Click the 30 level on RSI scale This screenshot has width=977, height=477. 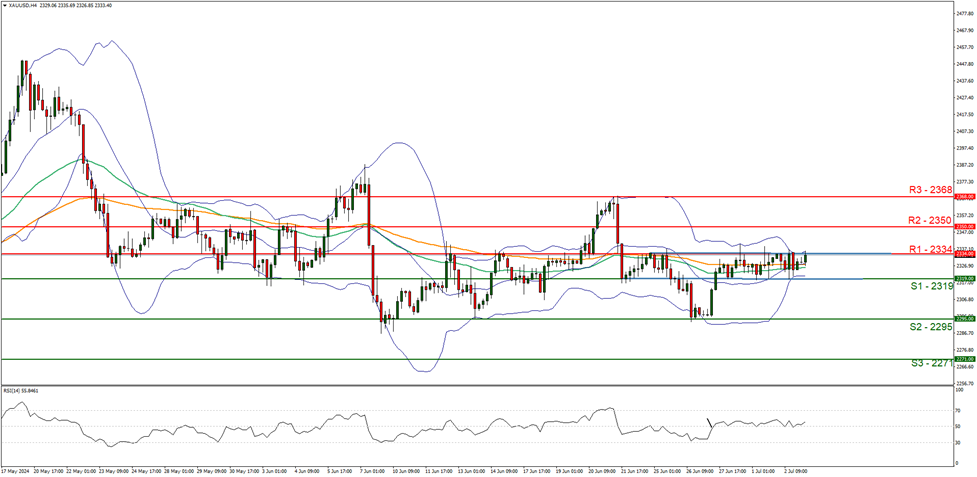point(957,442)
